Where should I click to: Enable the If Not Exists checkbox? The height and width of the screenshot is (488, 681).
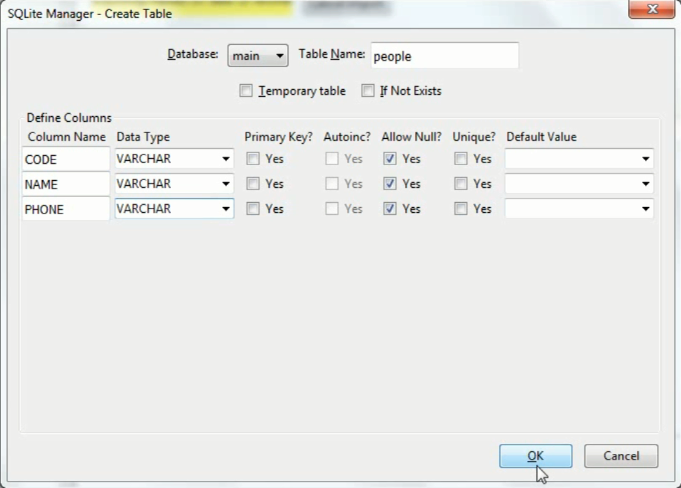(367, 91)
